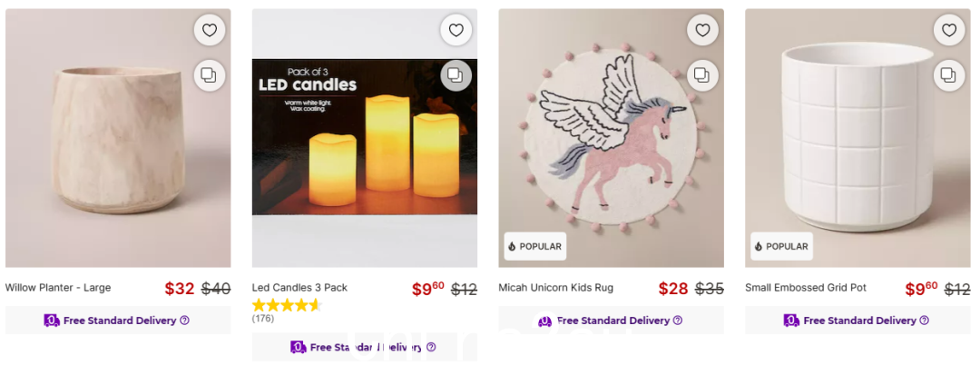Open the unicorn rug product image
Viewport: 980px width, 365px height.
point(612,138)
